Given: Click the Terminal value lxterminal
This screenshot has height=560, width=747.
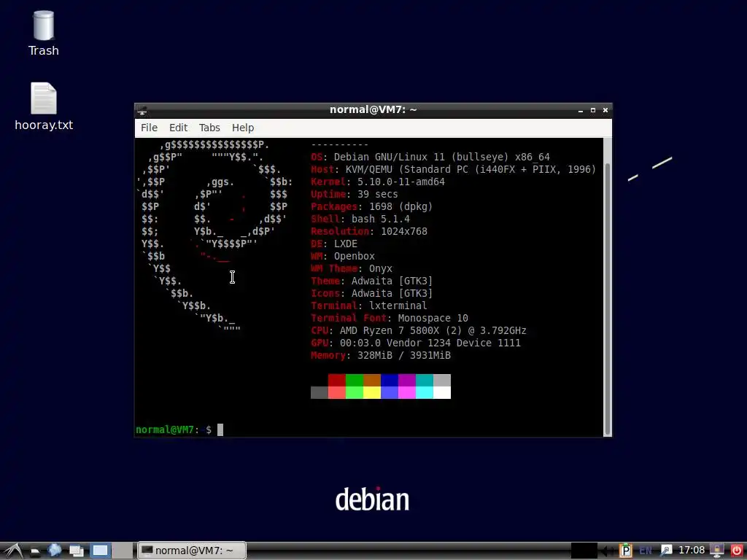Looking at the screenshot, I should pyautogui.click(x=398, y=306).
